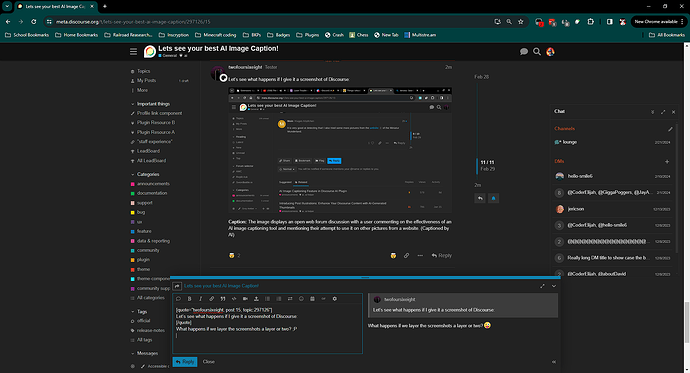The height and width of the screenshot is (373, 690).
Task: Open LeadBoard link in sidebar
Action: click(148, 151)
